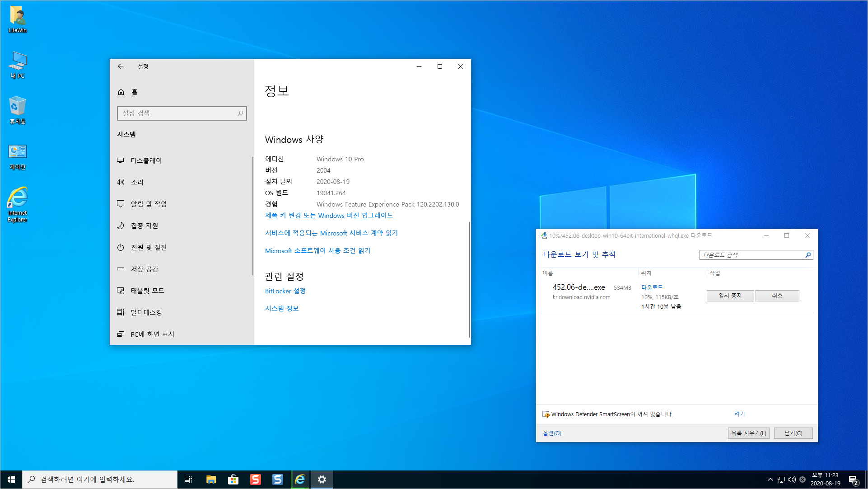Click the search magnifier in download manager

click(808, 255)
